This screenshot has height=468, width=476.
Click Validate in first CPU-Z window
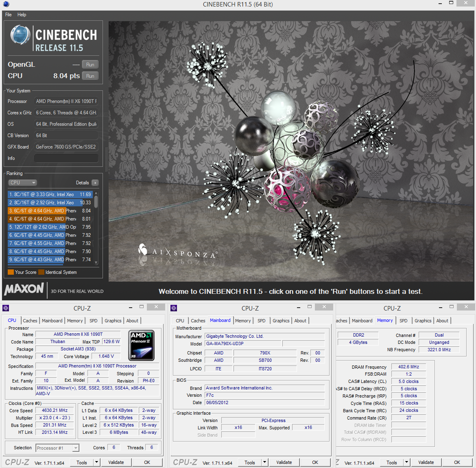click(x=116, y=463)
